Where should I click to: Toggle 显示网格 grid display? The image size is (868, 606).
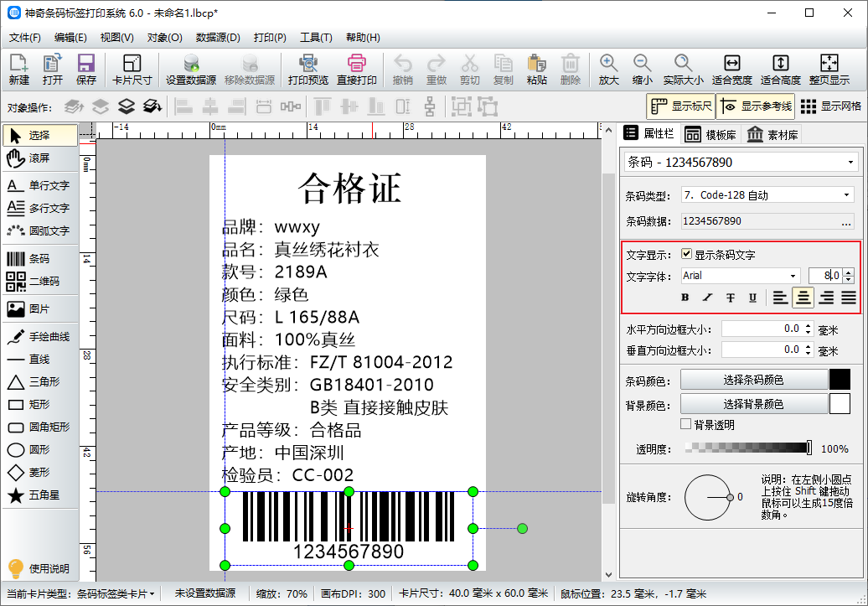[x=831, y=106]
